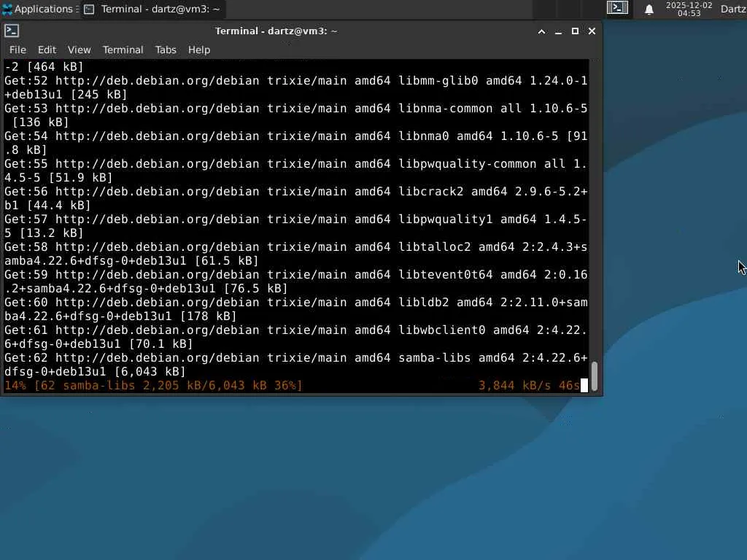Click the terminal icon in the window title bar
747x560 pixels.
pos(12,31)
